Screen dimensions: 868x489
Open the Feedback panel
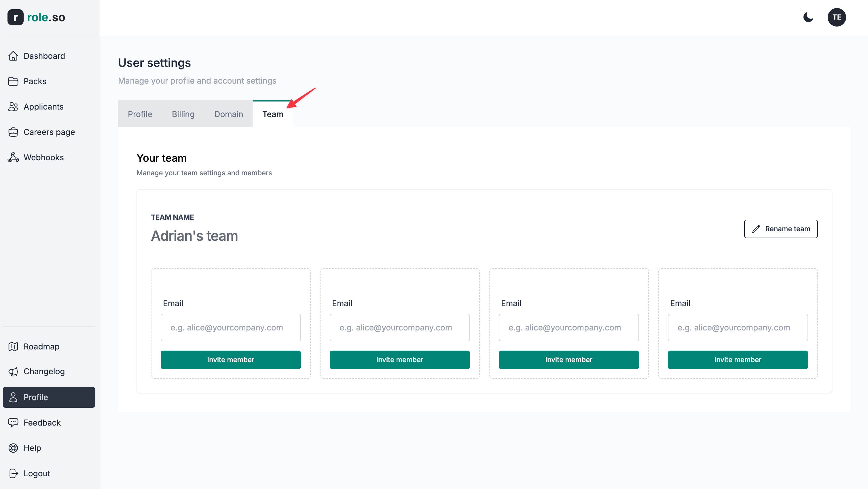[x=42, y=422]
